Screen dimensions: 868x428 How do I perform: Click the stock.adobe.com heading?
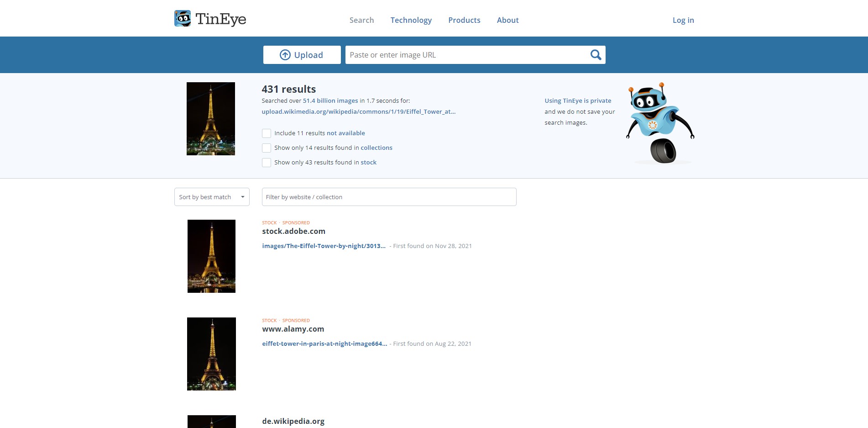click(293, 231)
